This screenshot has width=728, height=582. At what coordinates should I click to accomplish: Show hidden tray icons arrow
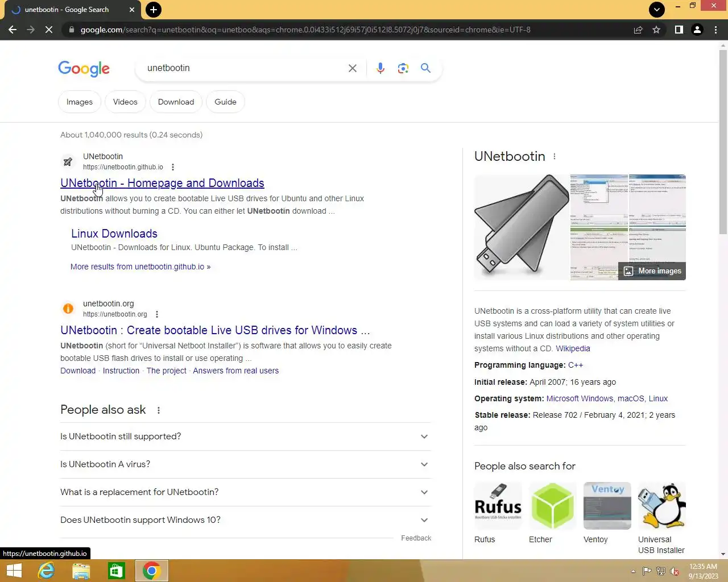(x=633, y=571)
